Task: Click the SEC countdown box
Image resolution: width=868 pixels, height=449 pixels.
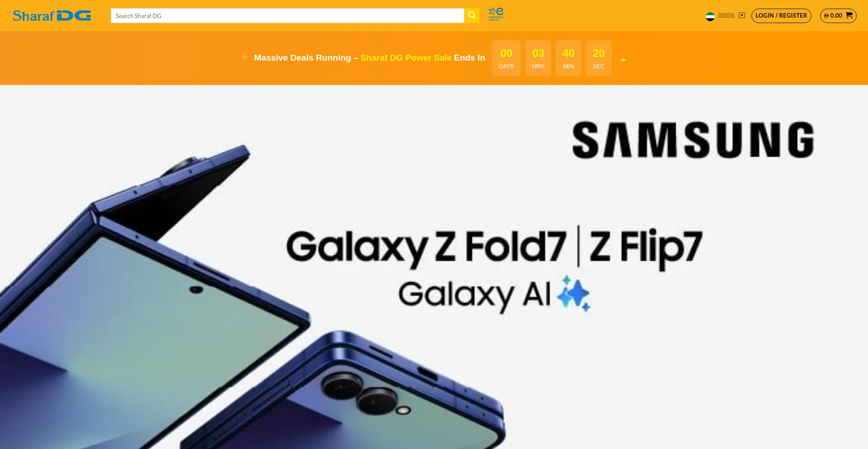Action: tap(599, 58)
